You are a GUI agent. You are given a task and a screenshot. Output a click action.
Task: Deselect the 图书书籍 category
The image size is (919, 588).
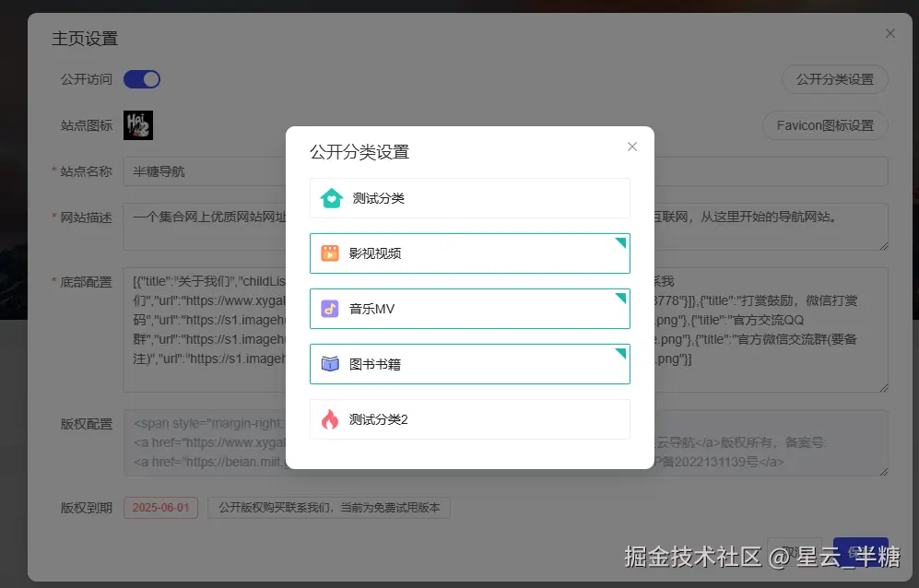pos(469,364)
